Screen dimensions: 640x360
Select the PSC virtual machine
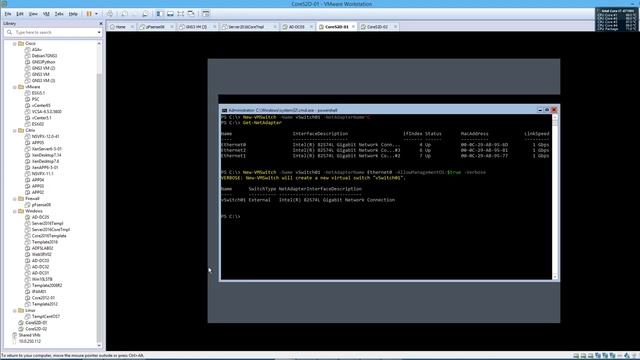pos(36,99)
